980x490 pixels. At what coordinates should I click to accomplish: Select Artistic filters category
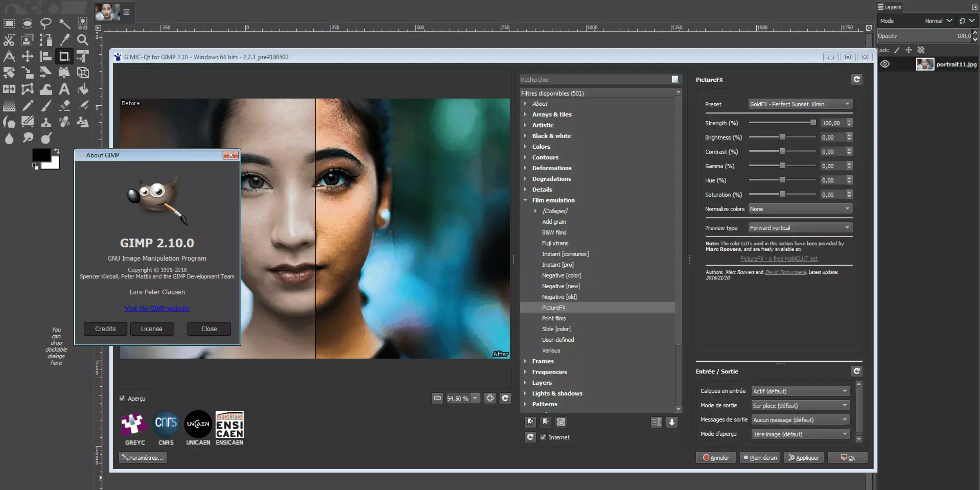point(543,125)
